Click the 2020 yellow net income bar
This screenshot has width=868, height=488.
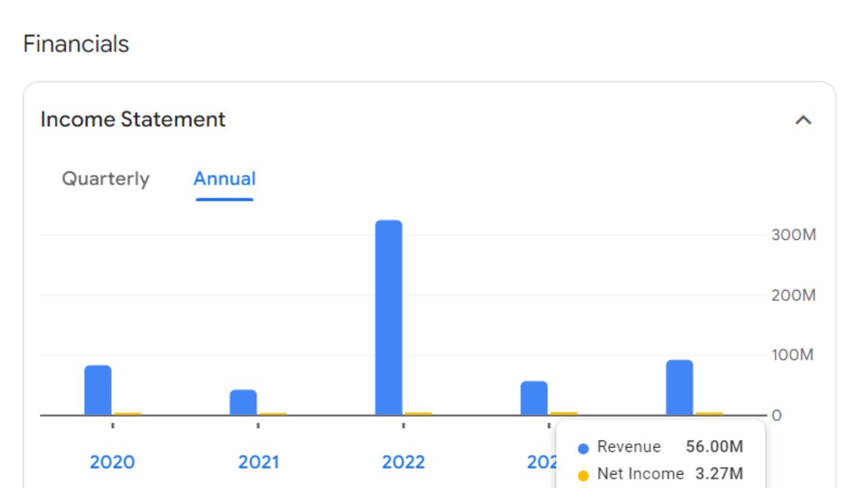[x=127, y=413]
